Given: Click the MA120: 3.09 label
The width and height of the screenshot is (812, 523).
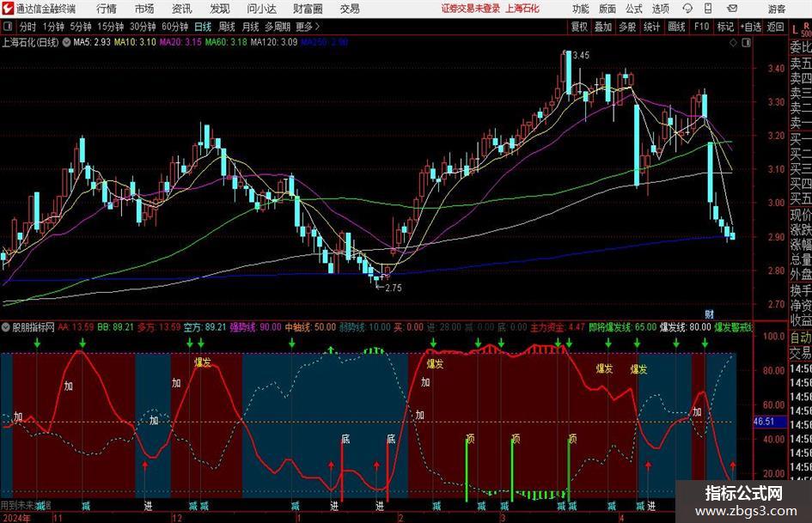Looking at the screenshot, I should (273, 42).
